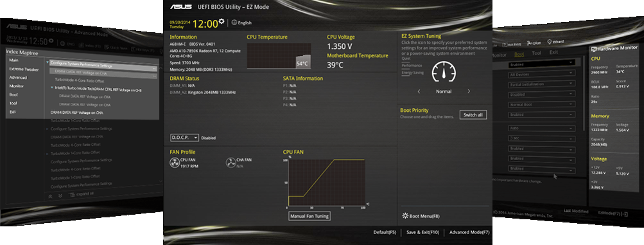The height and width of the screenshot is (245, 644).
Task: Open Extreme Tweaker in Index Maptree
Action: 24,69
